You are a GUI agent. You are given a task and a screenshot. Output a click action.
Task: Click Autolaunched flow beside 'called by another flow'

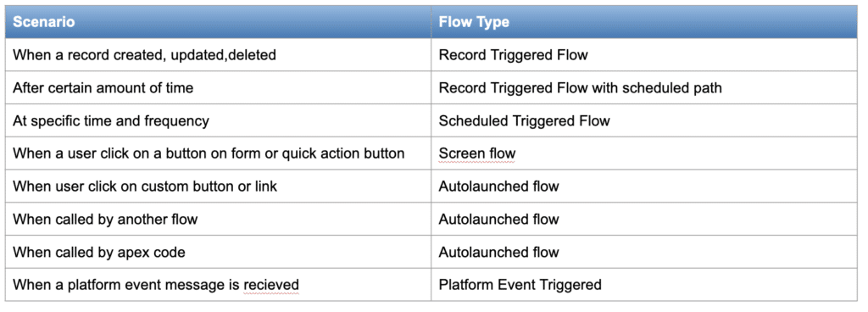tap(644, 219)
